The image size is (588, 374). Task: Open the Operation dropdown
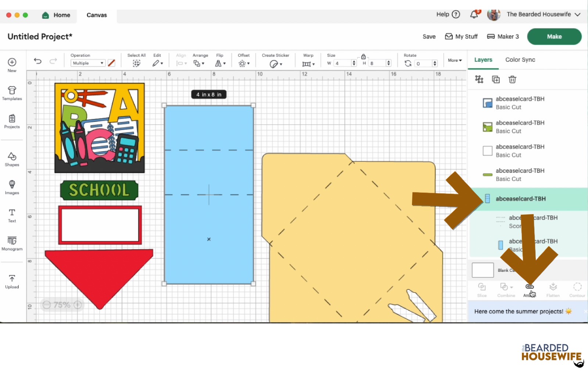click(x=88, y=63)
